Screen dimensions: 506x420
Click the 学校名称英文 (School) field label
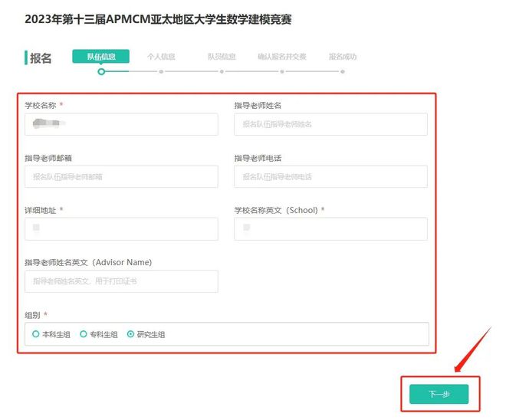pyautogui.click(x=276, y=210)
